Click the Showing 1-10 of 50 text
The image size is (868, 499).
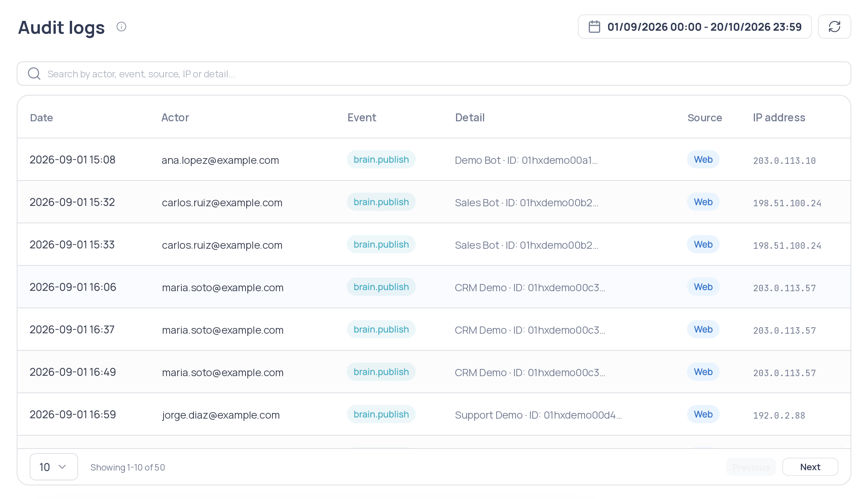(x=127, y=467)
